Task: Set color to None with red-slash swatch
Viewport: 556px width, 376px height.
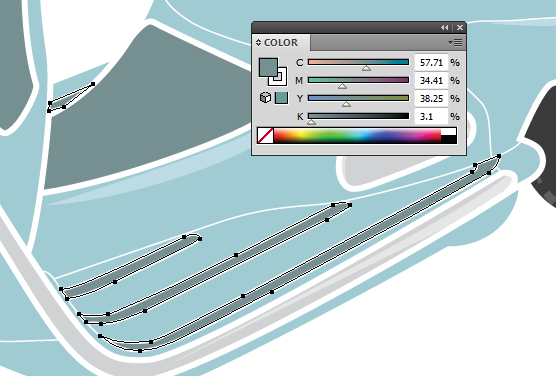Action: tap(265, 136)
